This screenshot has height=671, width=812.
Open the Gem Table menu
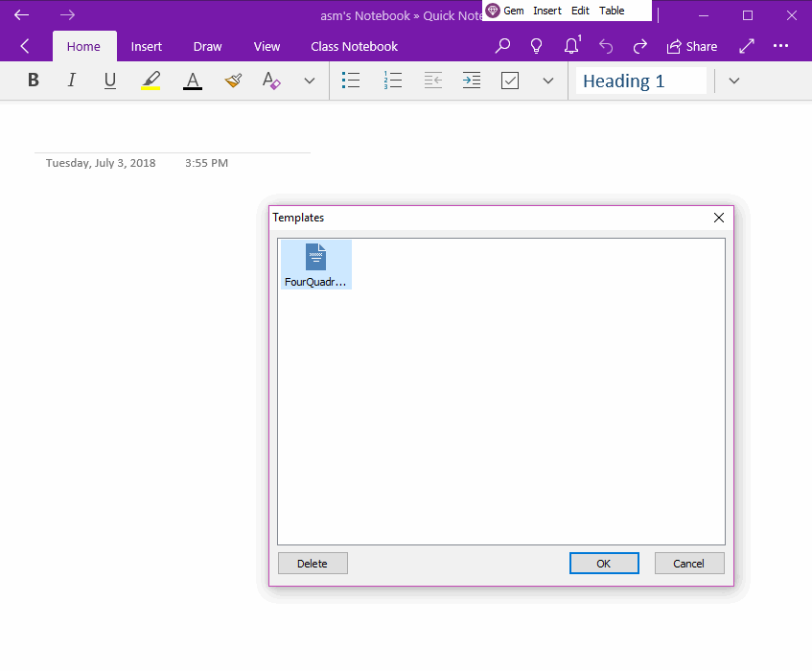coord(612,11)
